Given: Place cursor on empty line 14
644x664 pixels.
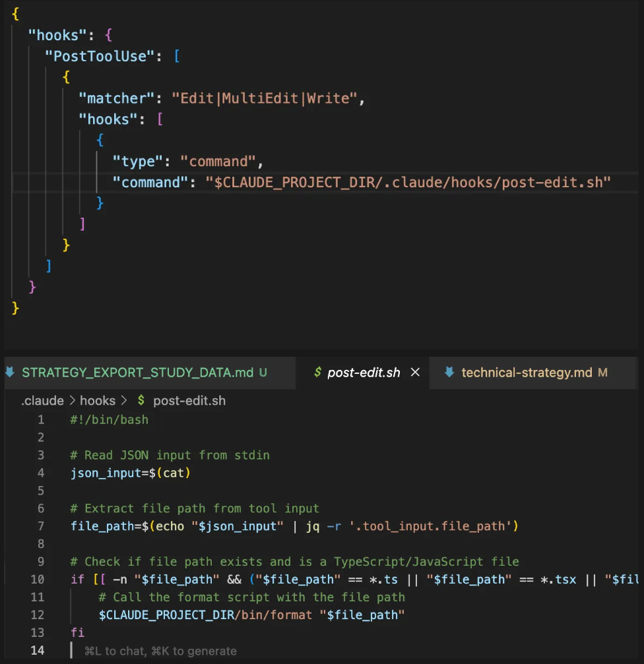Looking at the screenshot, I should [264, 651].
